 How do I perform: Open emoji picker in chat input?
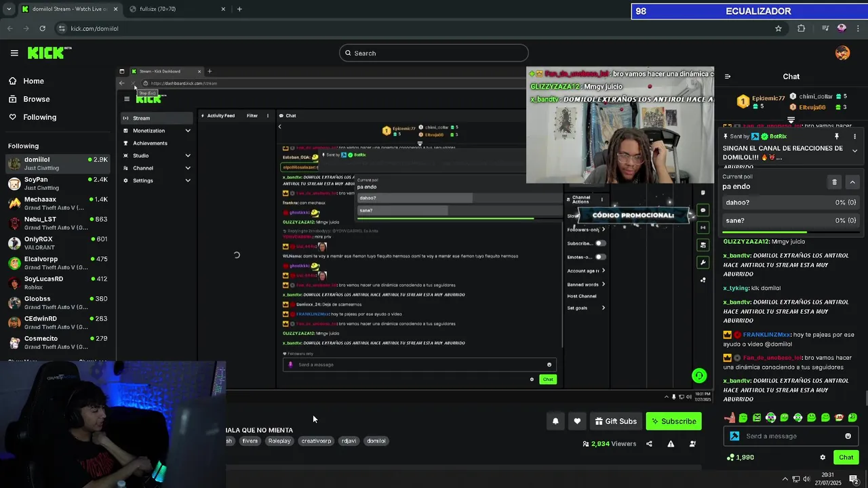(x=848, y=436)
